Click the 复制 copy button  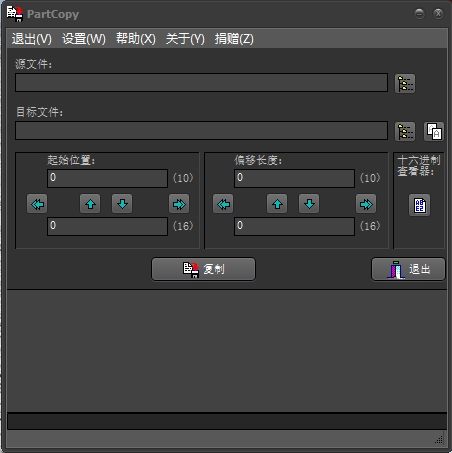tap(203, 269)
